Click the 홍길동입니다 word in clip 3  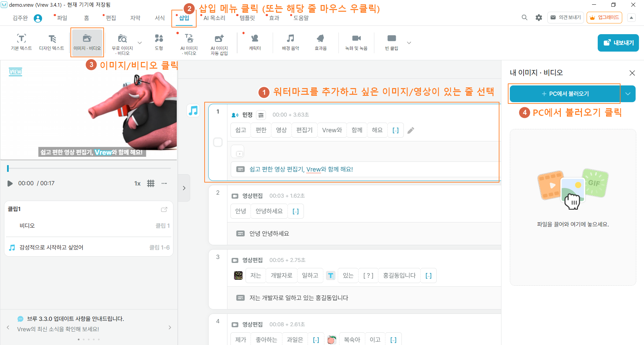pos(399,275)
